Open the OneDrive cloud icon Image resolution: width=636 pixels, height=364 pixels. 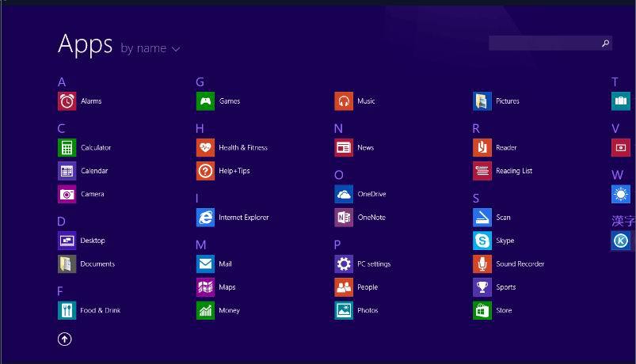344,194
